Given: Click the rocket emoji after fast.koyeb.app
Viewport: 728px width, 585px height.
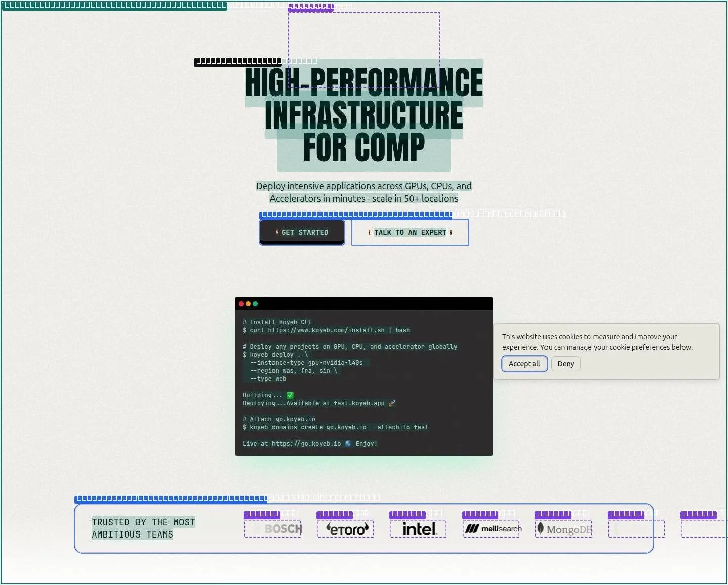Looking at the screenshot, I should [392, 403].
